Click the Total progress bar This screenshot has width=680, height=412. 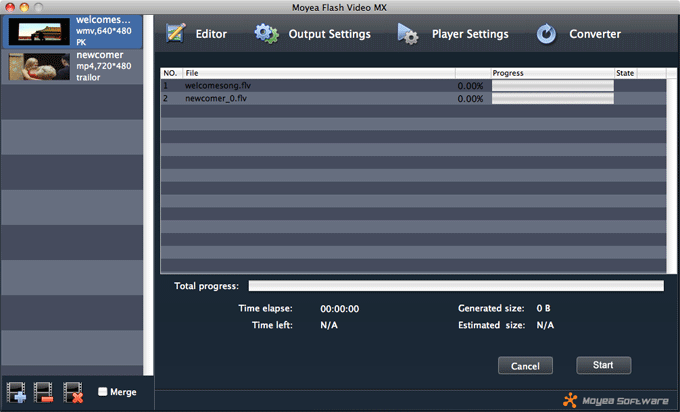point(455,286)
